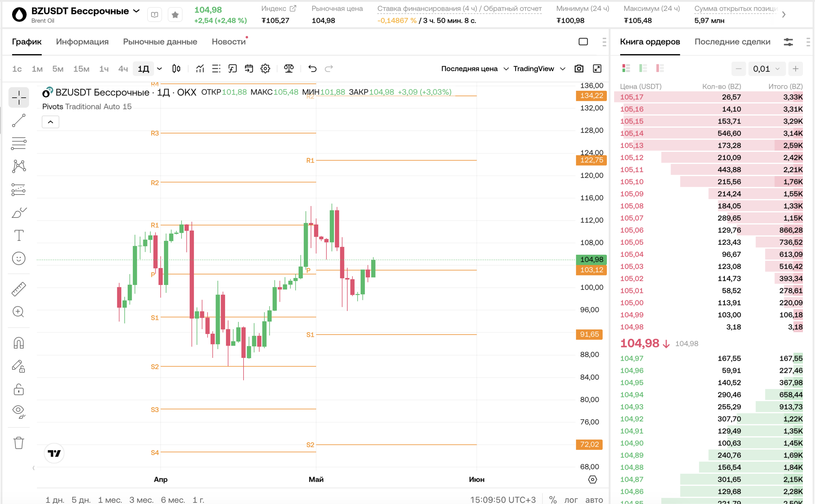Set the 1с timeframe
Image resolution: width=815 pixels, height=504 pixels.
click(x=17, y=69)
